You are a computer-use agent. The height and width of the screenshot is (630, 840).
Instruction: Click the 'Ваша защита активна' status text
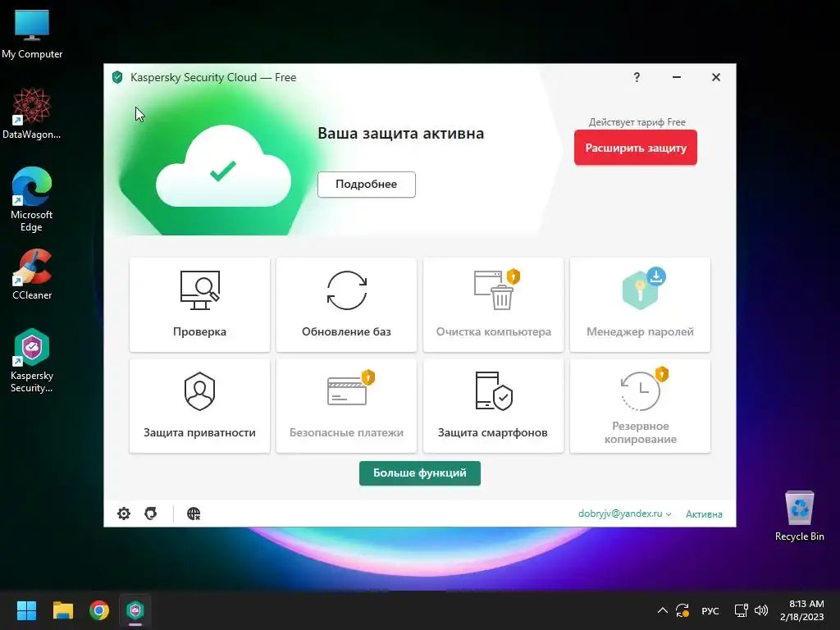(x=400, y=134)
